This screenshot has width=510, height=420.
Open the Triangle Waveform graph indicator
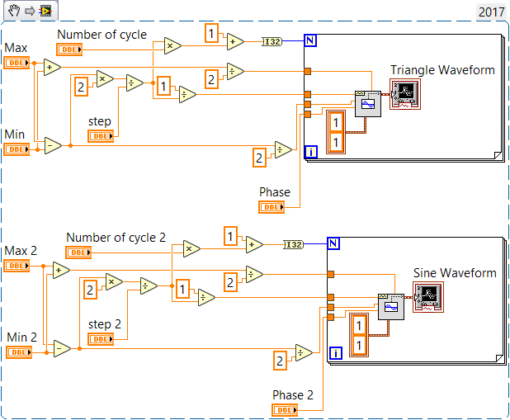(405, 94)
